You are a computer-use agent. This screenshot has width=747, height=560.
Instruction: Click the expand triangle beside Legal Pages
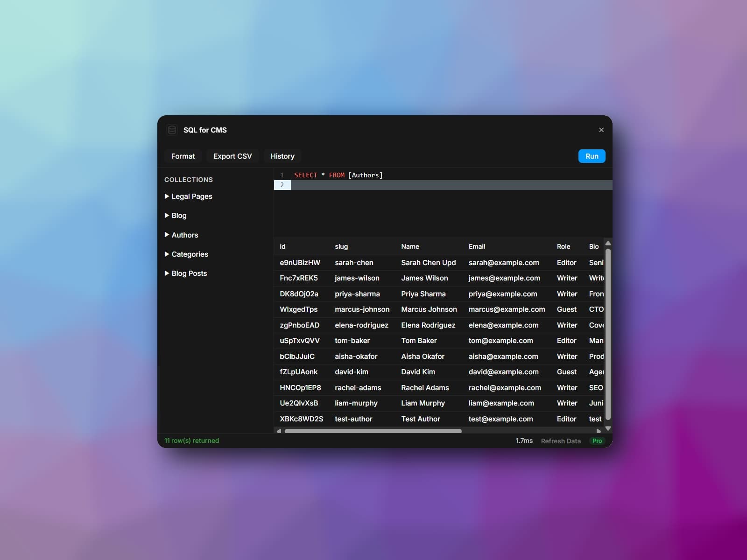tap(167, 196)
